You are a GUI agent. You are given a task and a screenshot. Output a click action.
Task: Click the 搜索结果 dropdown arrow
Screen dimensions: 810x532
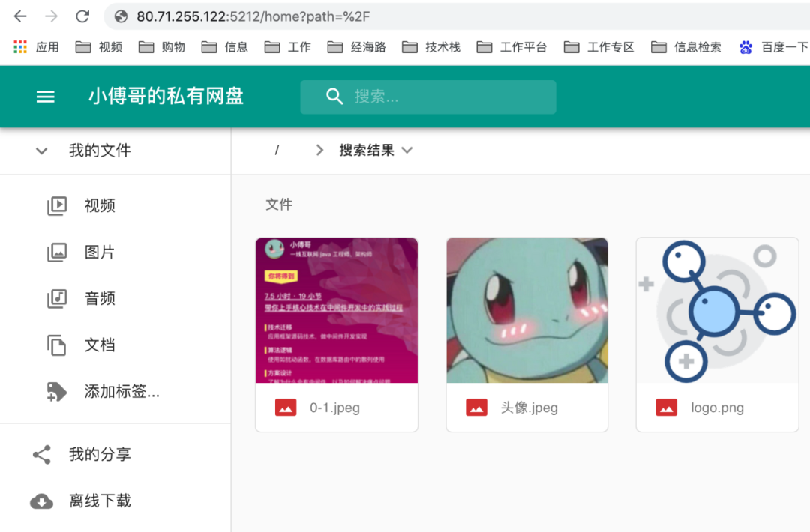[x=407, y=150]
